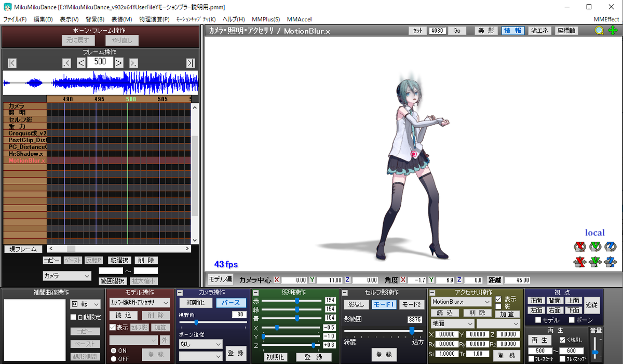Click the MikuMikuDance title bar app icon
Viewport: 623px width, 364px height.
tap(7, 7)
